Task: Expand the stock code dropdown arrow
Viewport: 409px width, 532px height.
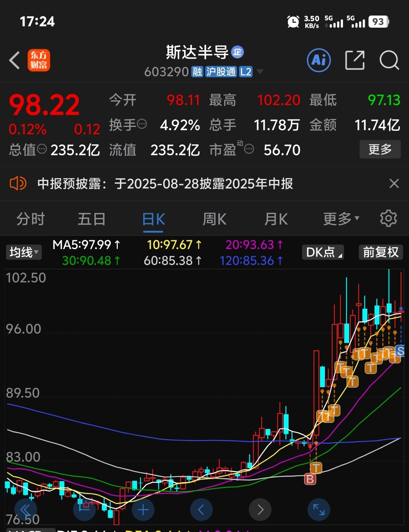Action: click(x=260, y=72)
